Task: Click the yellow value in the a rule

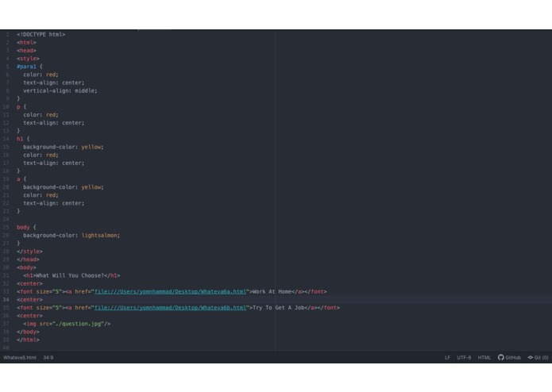Action: click(x=91, y=187)
